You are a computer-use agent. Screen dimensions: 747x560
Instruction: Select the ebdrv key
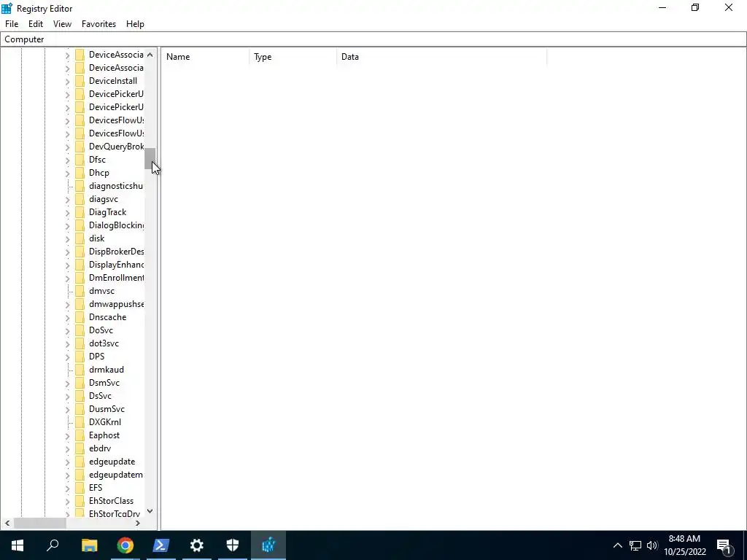[x=99, y=448]
